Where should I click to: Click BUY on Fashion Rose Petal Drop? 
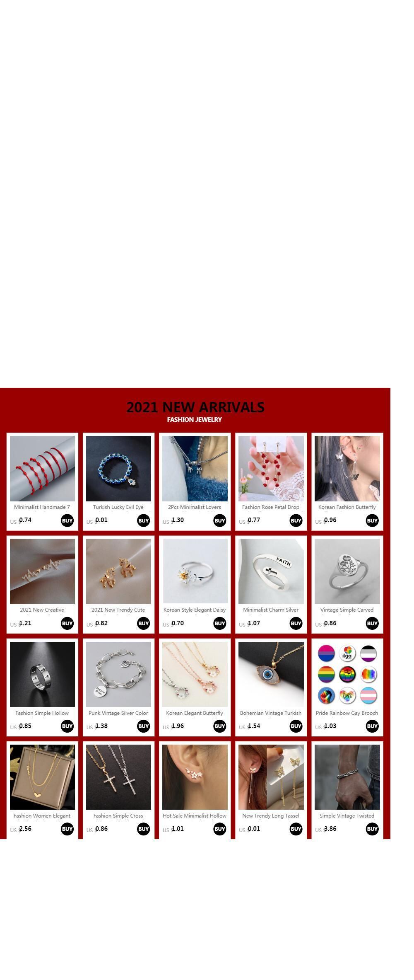tap(296, 520)
